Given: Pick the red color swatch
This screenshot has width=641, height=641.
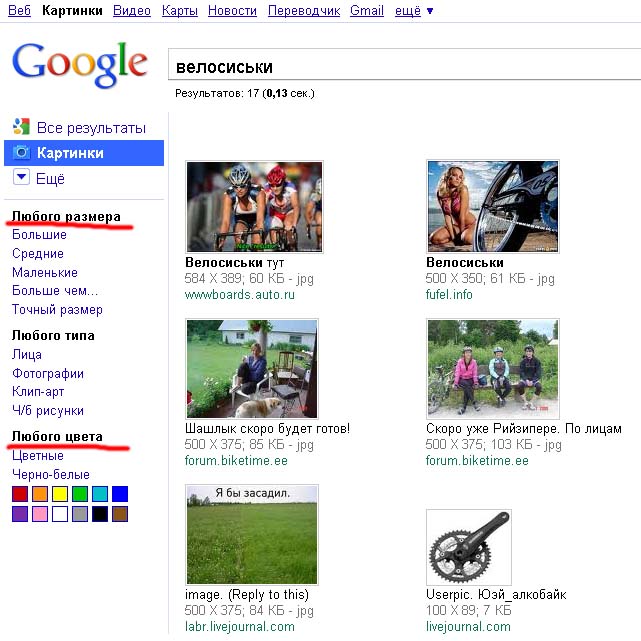Looking at the screenshot, I should 20,494.
